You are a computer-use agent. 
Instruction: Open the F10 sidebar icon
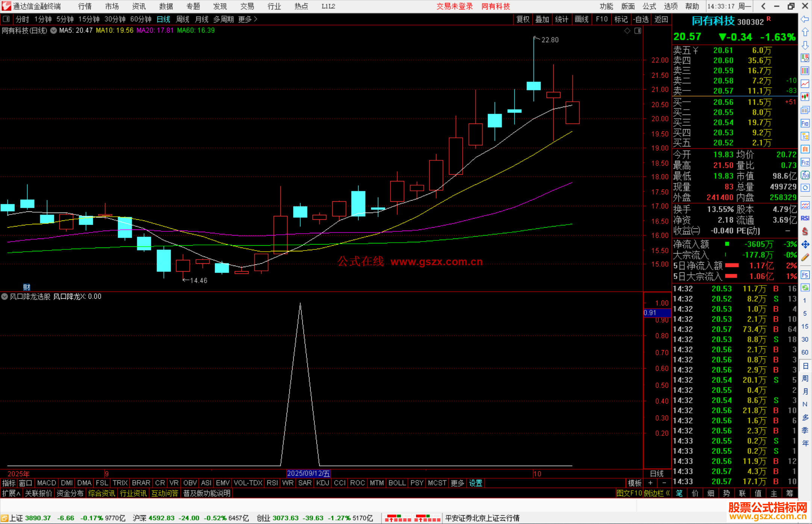(805, 123)
